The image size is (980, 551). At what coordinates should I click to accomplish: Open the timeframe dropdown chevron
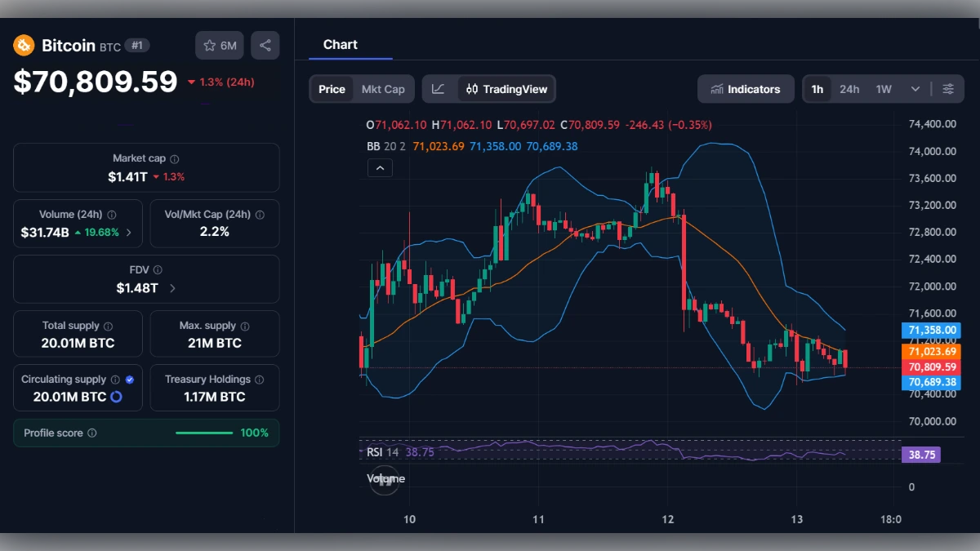[x=915, y=89]
